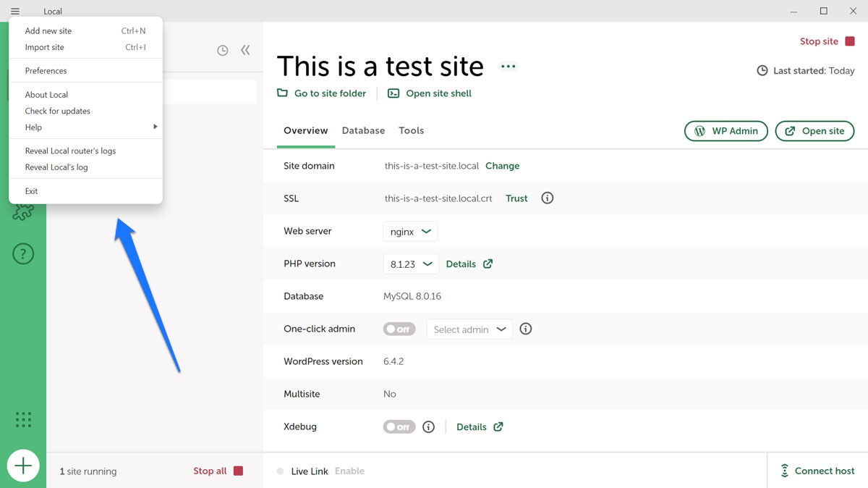
Task: Open recent sites clock icon
Action: [x=223, y=50]
